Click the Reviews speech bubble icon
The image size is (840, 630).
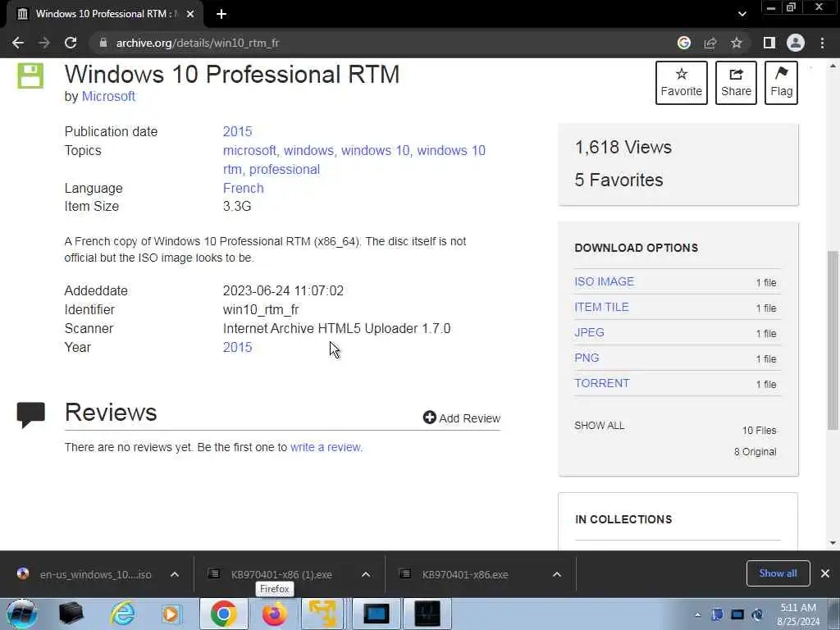coord(30,414)
